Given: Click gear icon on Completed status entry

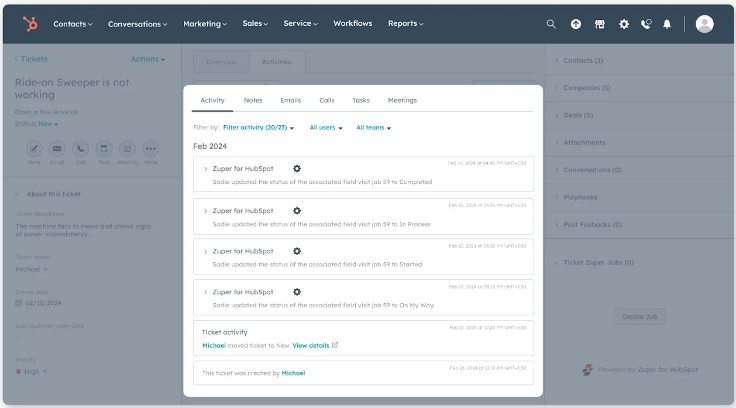Looking at the screenshot, I should tap(297, 169).
